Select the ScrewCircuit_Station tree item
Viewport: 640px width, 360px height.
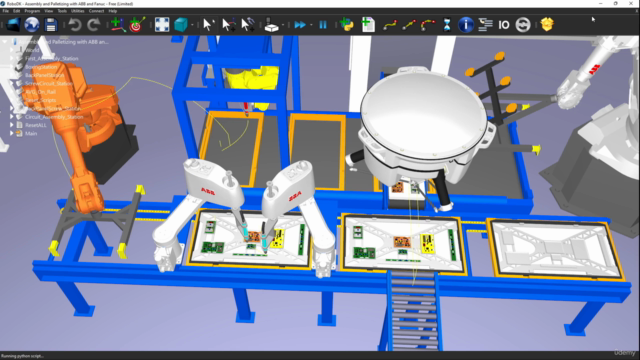pyautogui.click(x=49, y=83)
